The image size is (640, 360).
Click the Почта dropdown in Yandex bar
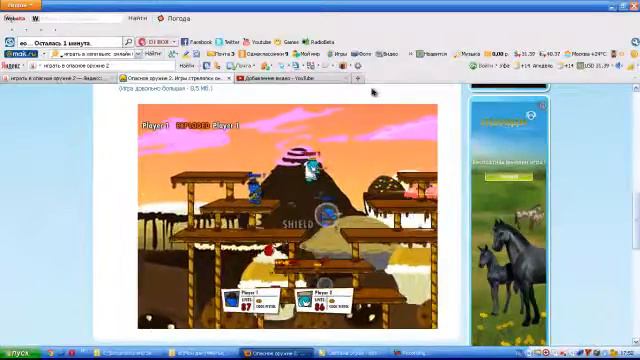point(241,66)
